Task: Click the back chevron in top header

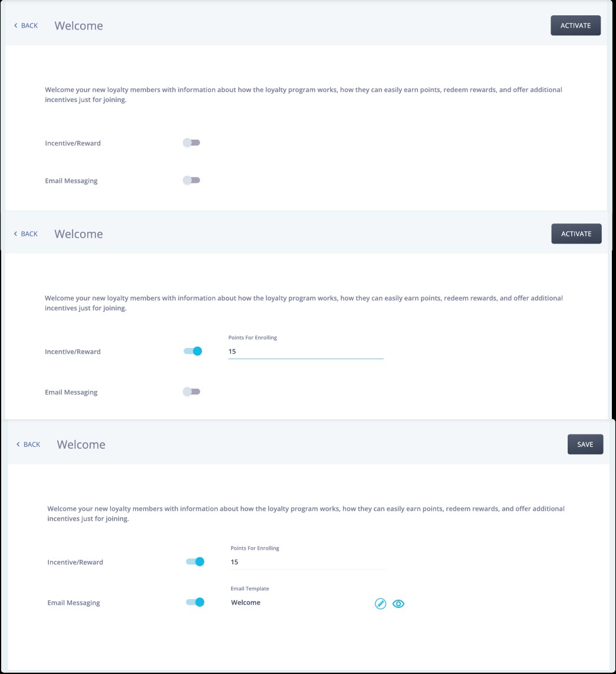Action: click(16, 25)
